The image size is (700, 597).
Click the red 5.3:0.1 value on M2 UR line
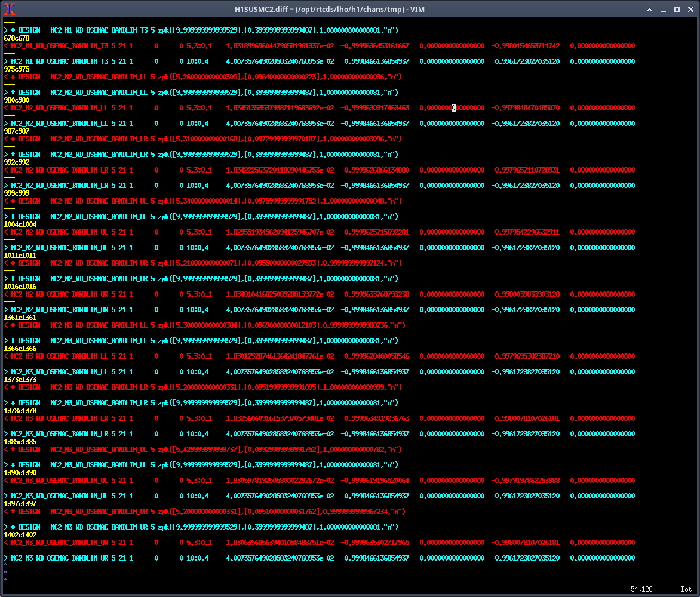199,294
